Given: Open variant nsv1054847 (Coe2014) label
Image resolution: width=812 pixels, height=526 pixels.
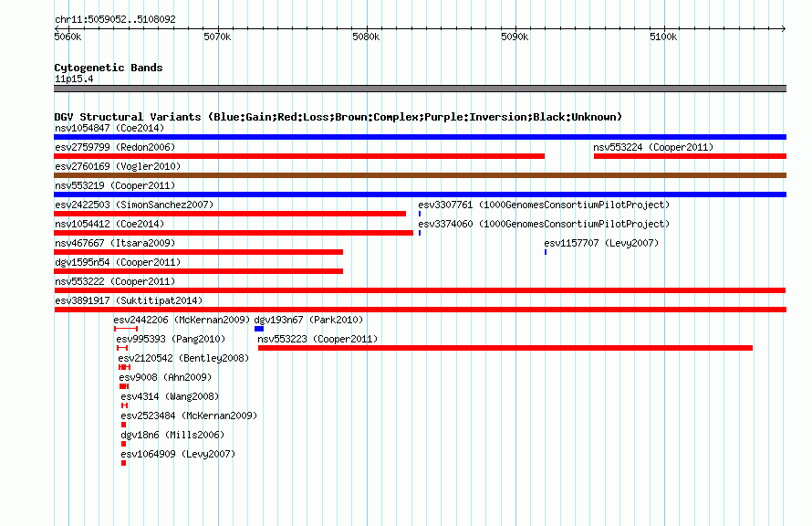Looking at the screenshot, I should (x=109, y=128).
